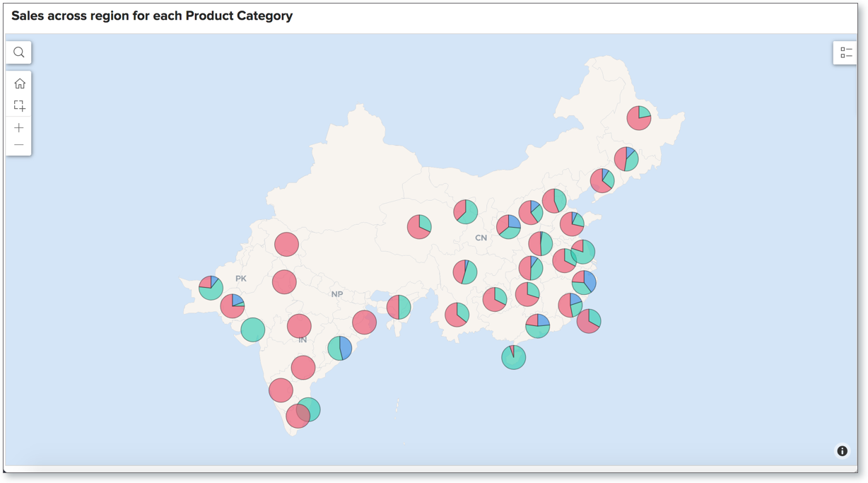The image size is (868, 483).
Task: Click the westernmost pie chart near Pakistan
Action: 211,288
